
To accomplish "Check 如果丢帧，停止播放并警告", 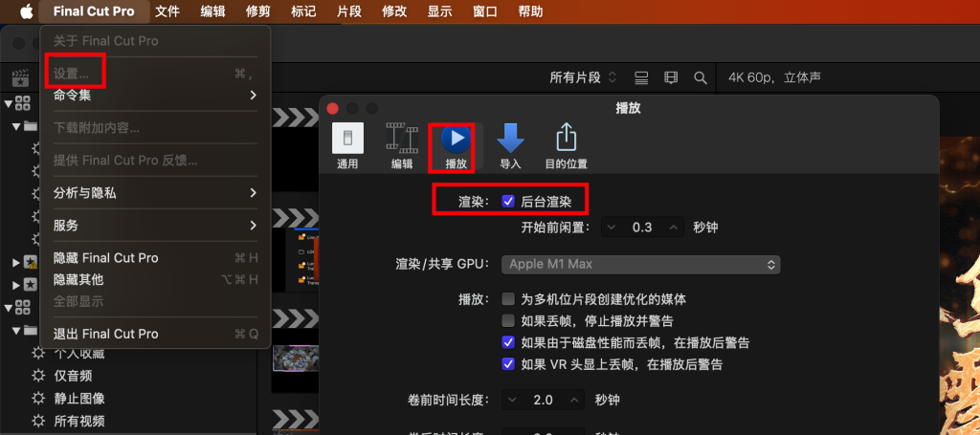I will [x=508, y=321].
